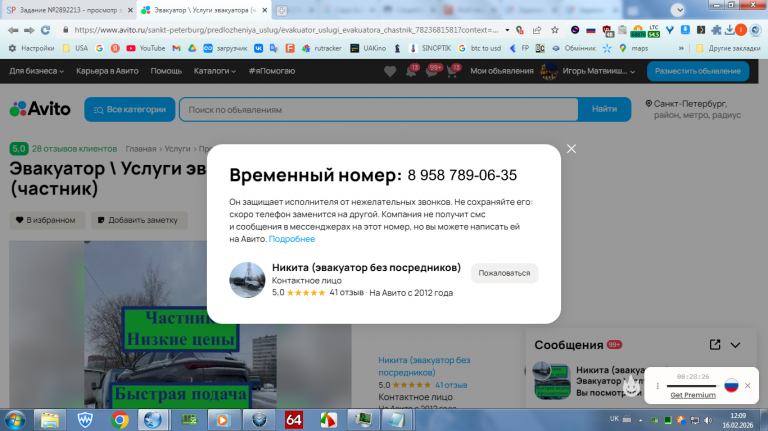The image size is (768, 431).
Task: Launch Chrome from the taskbar
Action: [120, 420]
